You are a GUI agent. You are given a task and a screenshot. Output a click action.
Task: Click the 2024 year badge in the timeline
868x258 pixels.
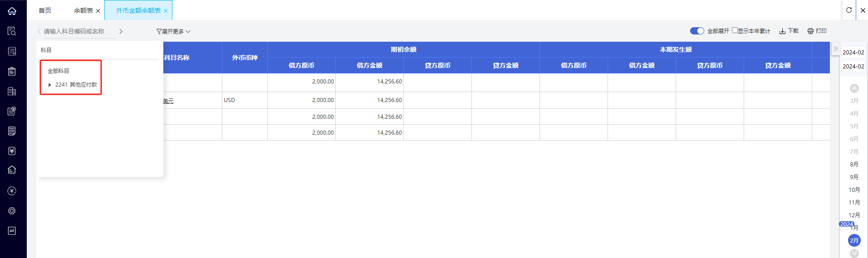click(x=847, y=224)
